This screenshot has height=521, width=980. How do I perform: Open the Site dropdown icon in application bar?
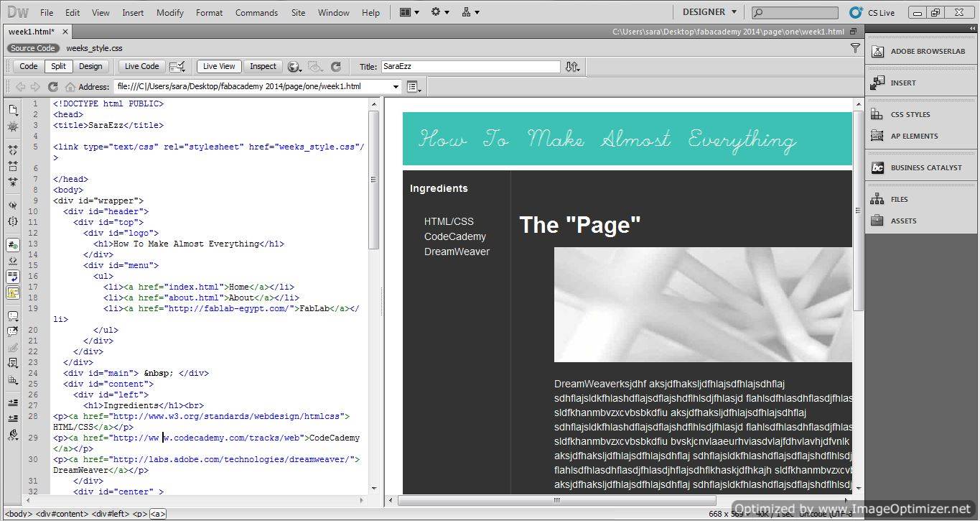coord(470,12)
